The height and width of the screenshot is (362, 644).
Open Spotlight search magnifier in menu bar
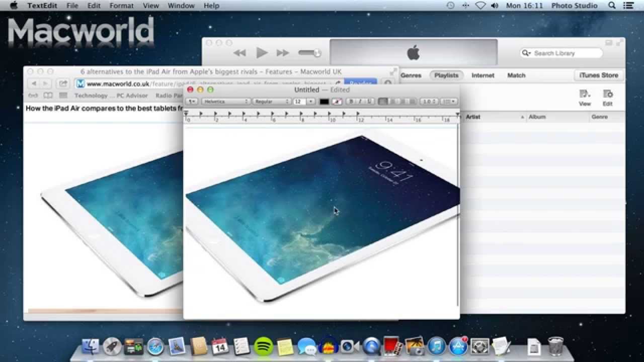point(612,6)
